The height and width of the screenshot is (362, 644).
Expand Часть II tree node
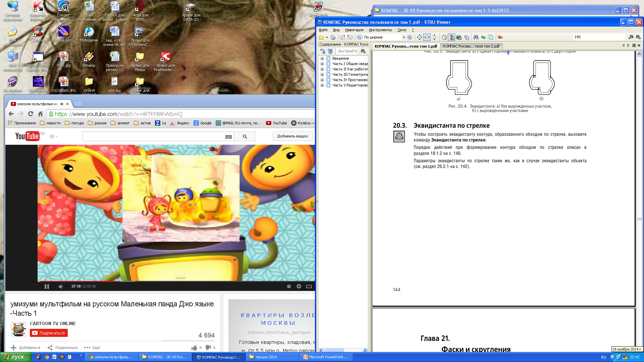pyautogui.click(x=322, y=69)
